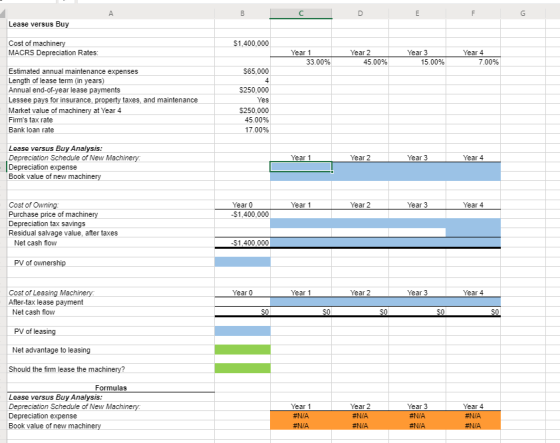Click 'Depreciation tax savings' label

point(47,224)
